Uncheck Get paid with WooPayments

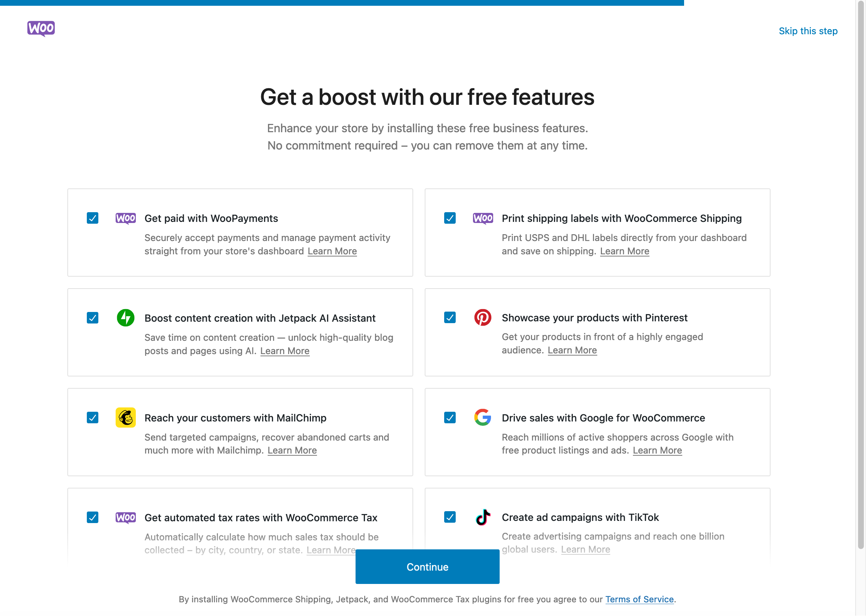point(93,218)
